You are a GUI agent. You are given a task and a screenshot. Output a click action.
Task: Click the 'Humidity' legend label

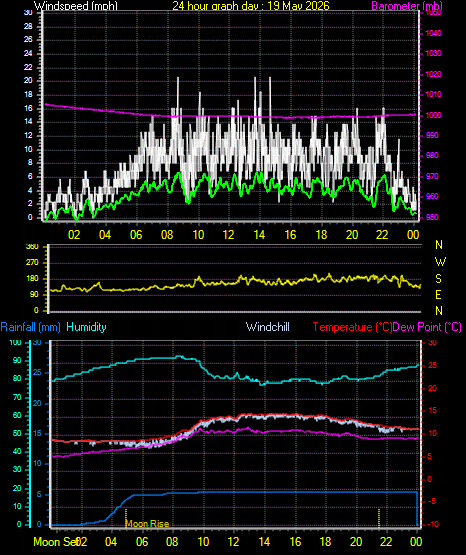86,327
